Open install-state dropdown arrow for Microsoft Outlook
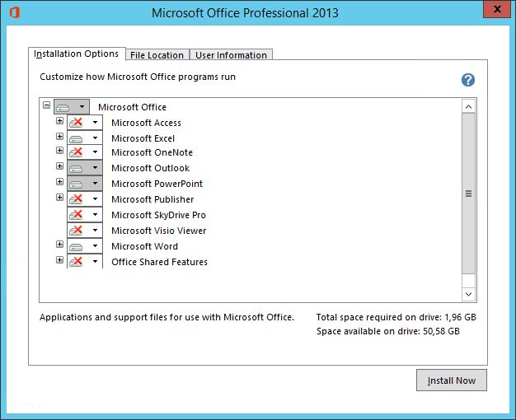The height and width of the screenshot is (420, 516). click(x=95, y=168)
